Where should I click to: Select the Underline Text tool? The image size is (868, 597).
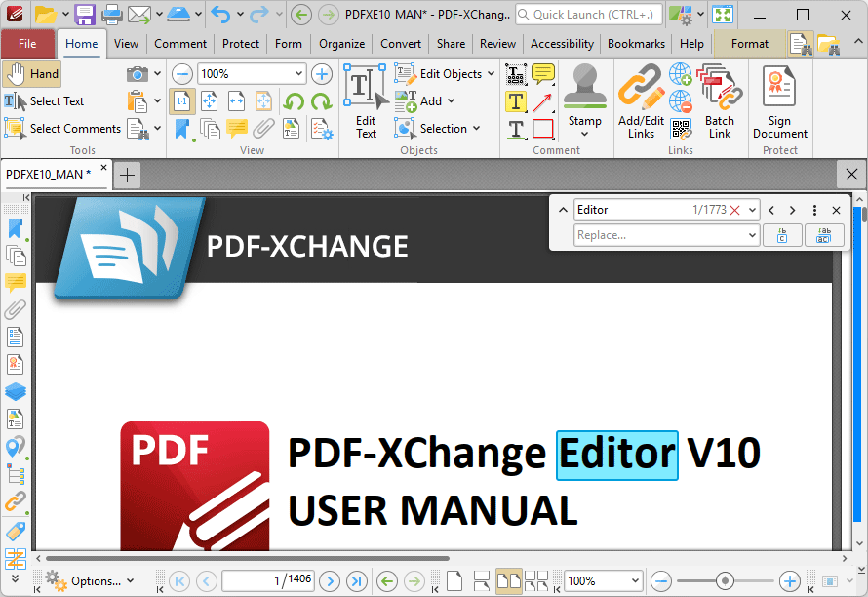pyautogui.click(x=515, y=129)
